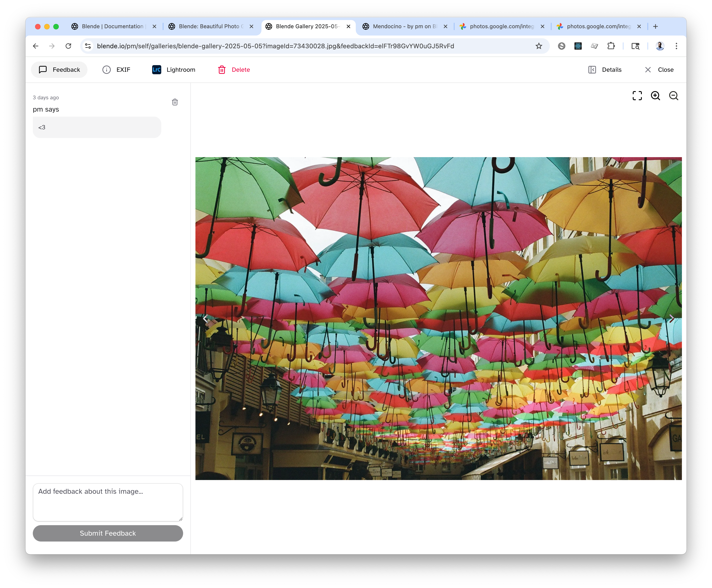This screenshot has height=588, width=712.
Task: Click the fullscreen expand icon
Action: click(x=637, y=96)
